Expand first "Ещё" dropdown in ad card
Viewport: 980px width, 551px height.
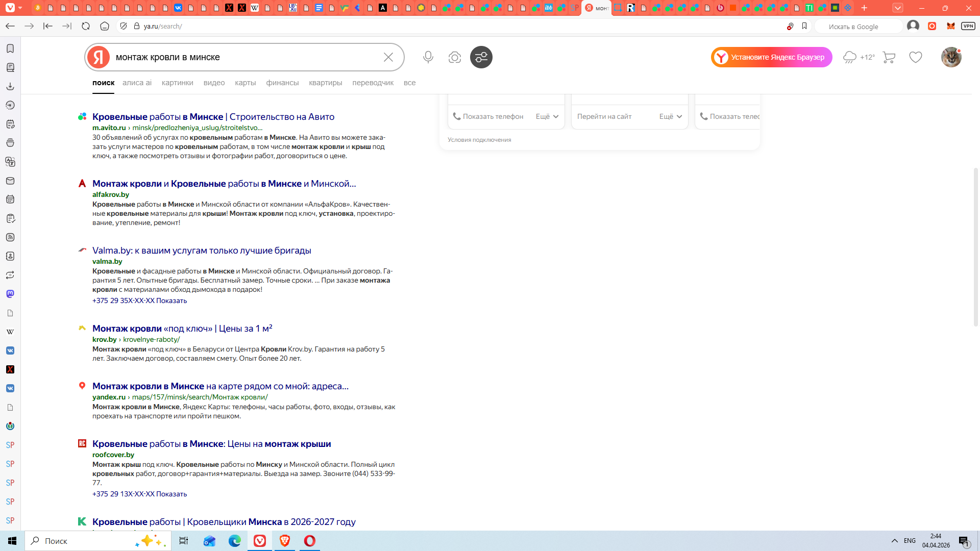(x=547, y=116)
